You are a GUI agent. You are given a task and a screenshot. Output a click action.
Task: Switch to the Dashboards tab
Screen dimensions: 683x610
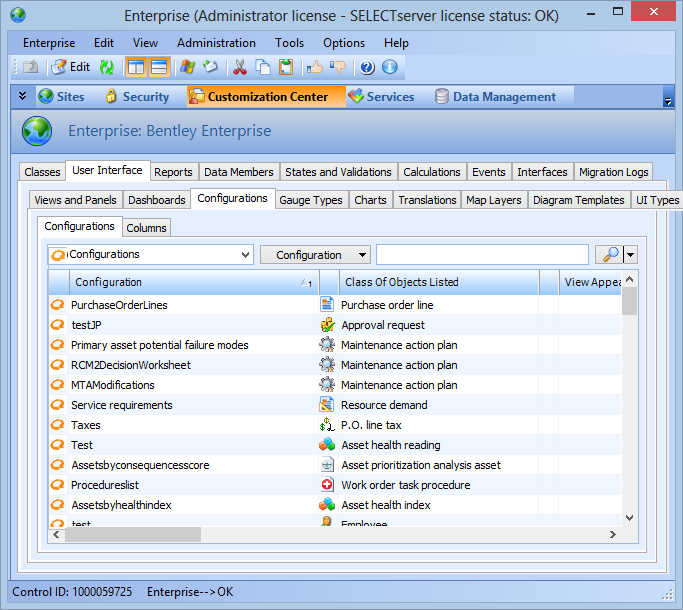point(157,200)
